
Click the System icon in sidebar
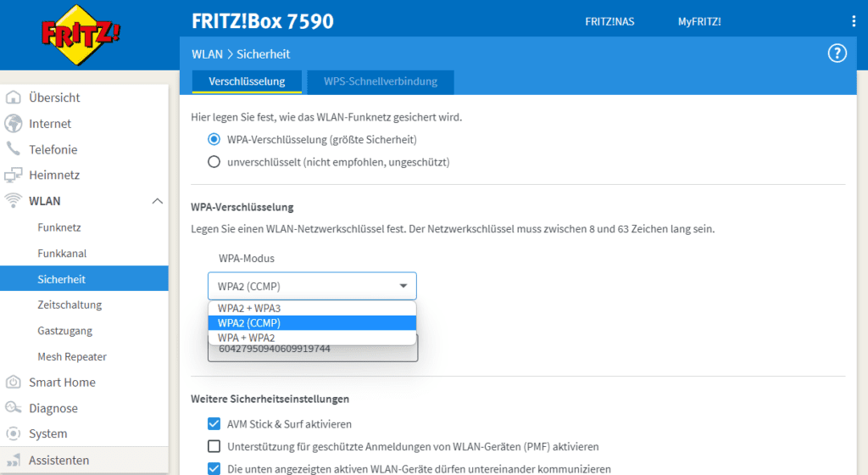point(14,433)
